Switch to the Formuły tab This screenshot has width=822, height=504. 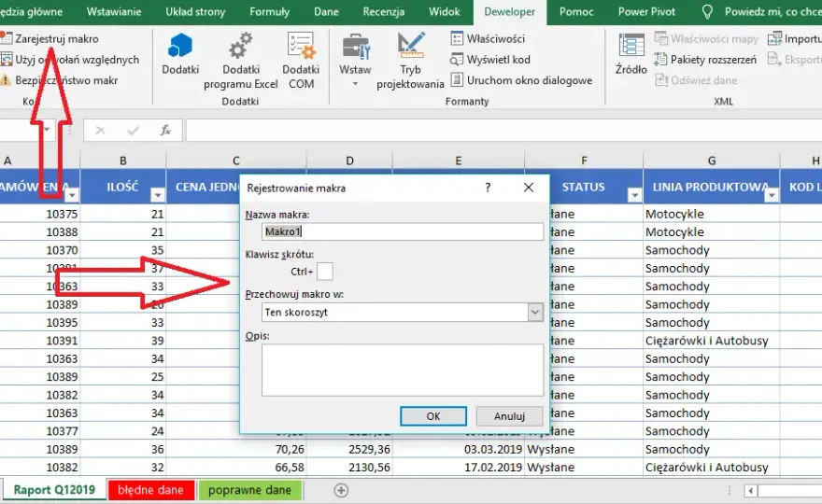click(x=269, y=11)
